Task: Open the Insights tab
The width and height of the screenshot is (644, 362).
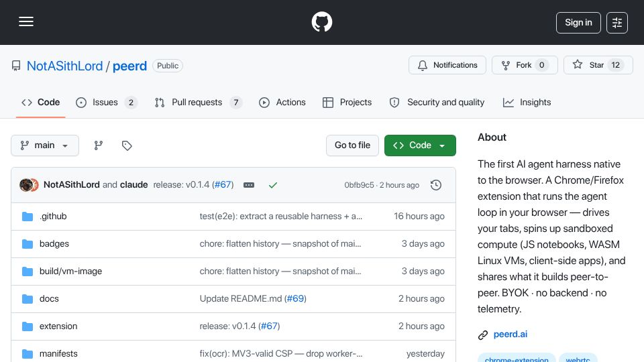Action: [527, 102]
